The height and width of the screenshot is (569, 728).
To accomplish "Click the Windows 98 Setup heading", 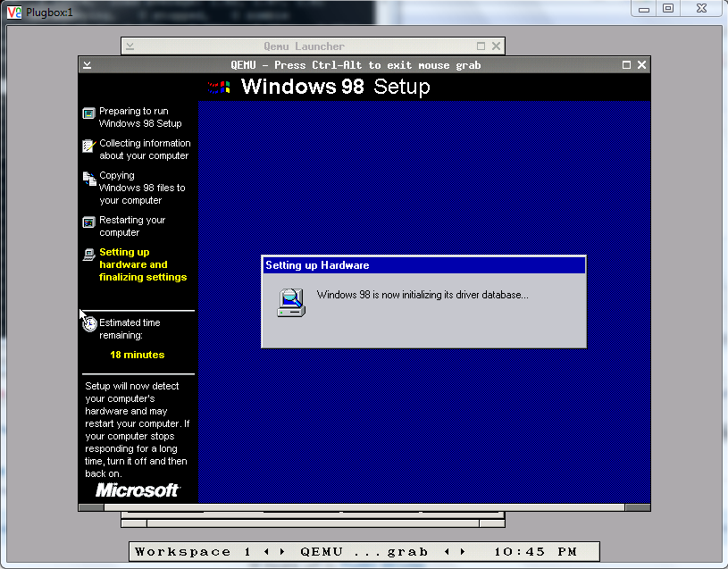I will [335, 87].
